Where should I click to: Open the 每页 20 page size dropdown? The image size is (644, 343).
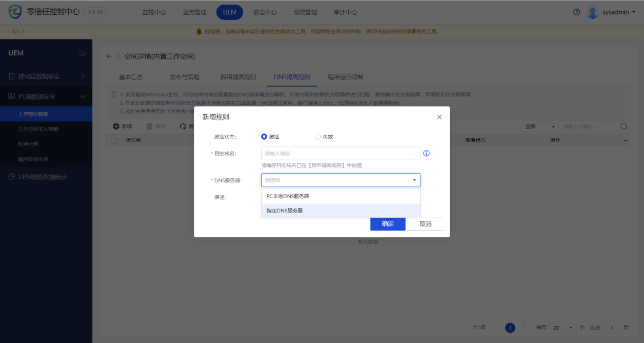click(x=563, y=328)
